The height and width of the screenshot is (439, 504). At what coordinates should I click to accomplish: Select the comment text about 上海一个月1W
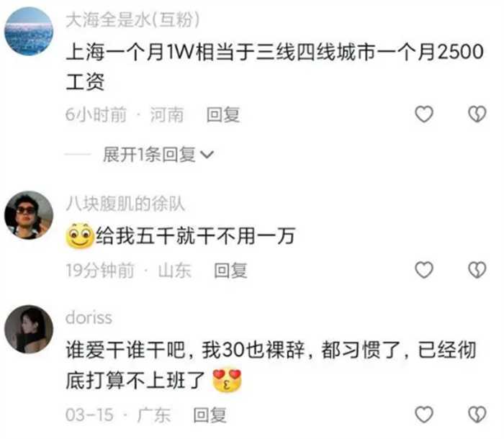274,66
